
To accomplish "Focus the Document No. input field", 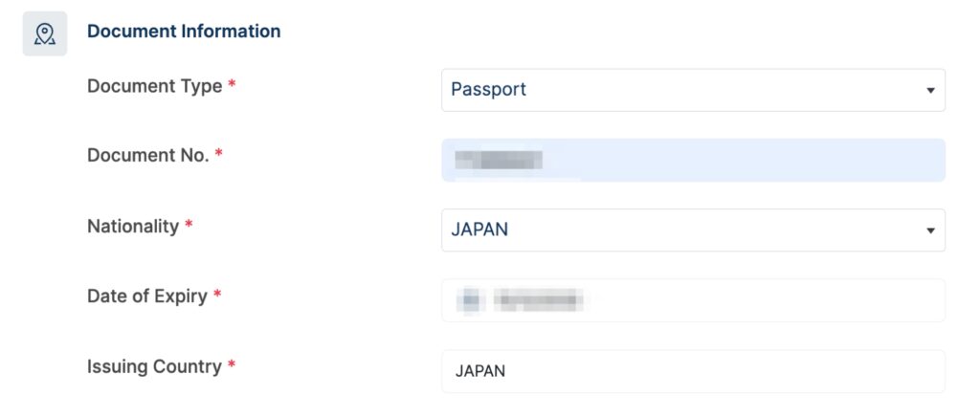I will [693, 160].
